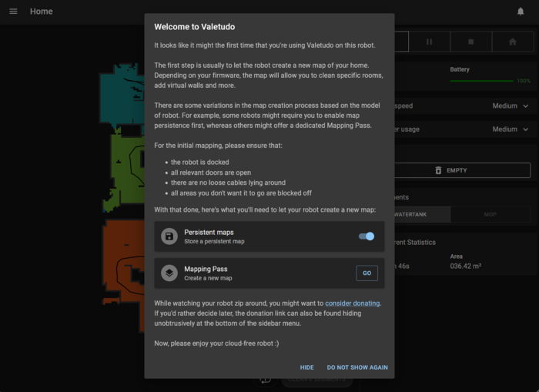The width and height of the screenshot is (539, 392).
Task: Click the Welcome to Valetudo heading
Action: click(x=195, y=27)
